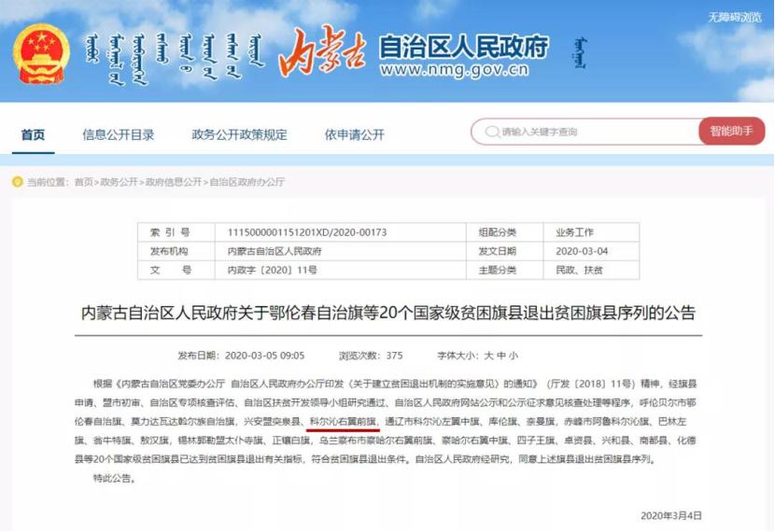Click the 自治区人民政府 header title
Screen dimensions: 775x532
[x=464, y=47]
